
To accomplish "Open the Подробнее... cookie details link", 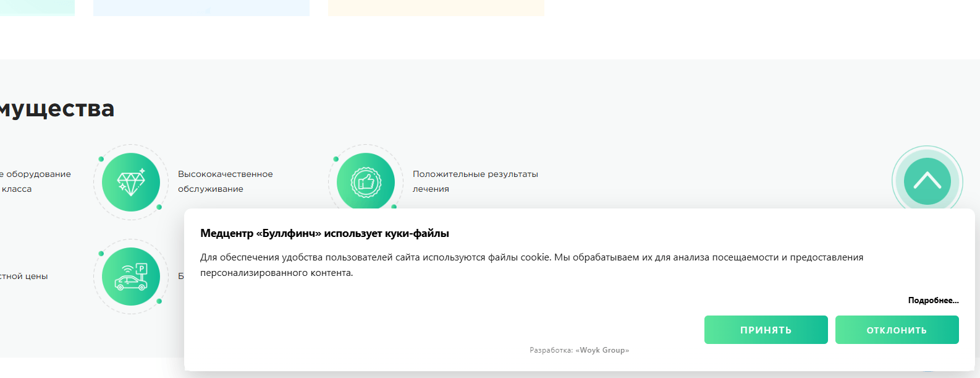I will pyautogui.click(x=933, y=300).
